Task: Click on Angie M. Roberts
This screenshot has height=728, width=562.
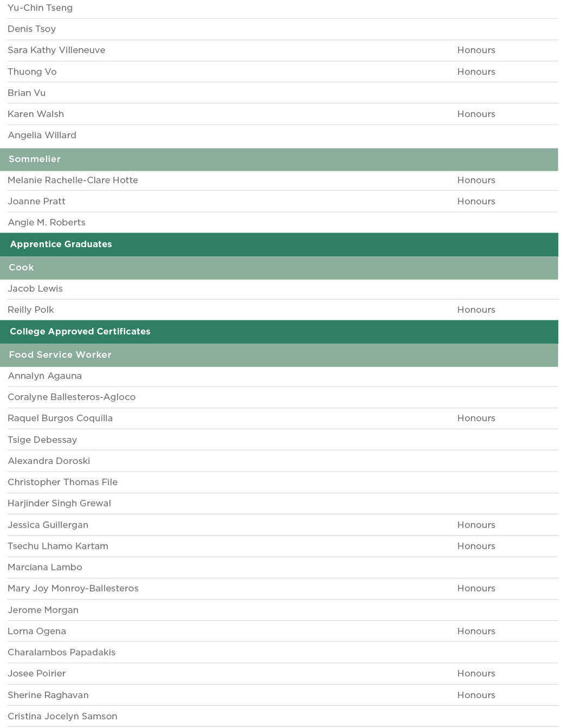Action: pos(47,223)
